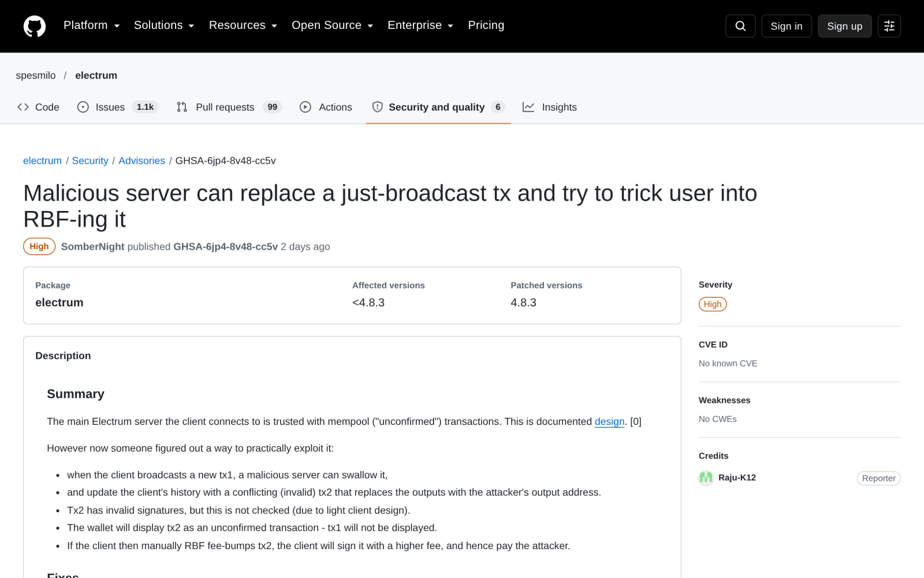Click the Sign up button
This screenshot has height=578, width=924.
(844, 26)
